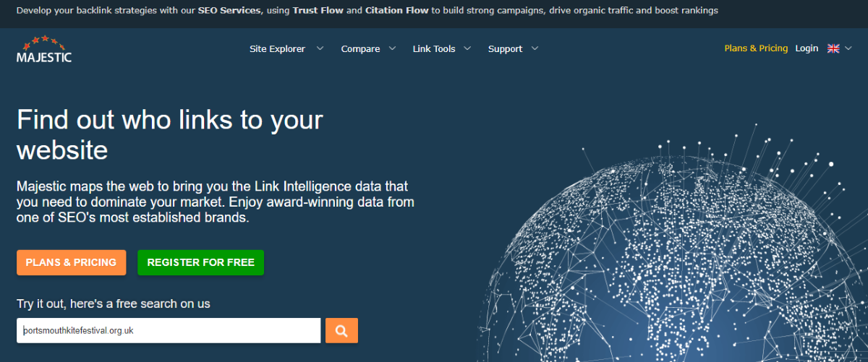The height and width of the screenshot is (362, 868).
Task: Open the Link Tools menu
Action: [434, 49]
